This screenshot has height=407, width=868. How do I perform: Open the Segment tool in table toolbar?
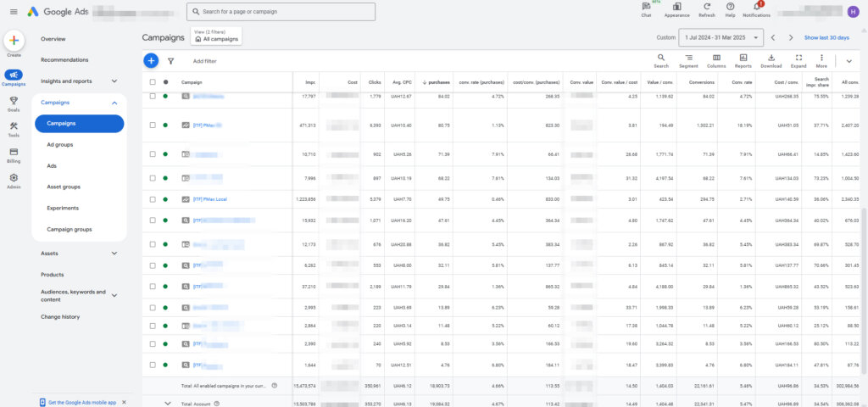tap(687, 59)
